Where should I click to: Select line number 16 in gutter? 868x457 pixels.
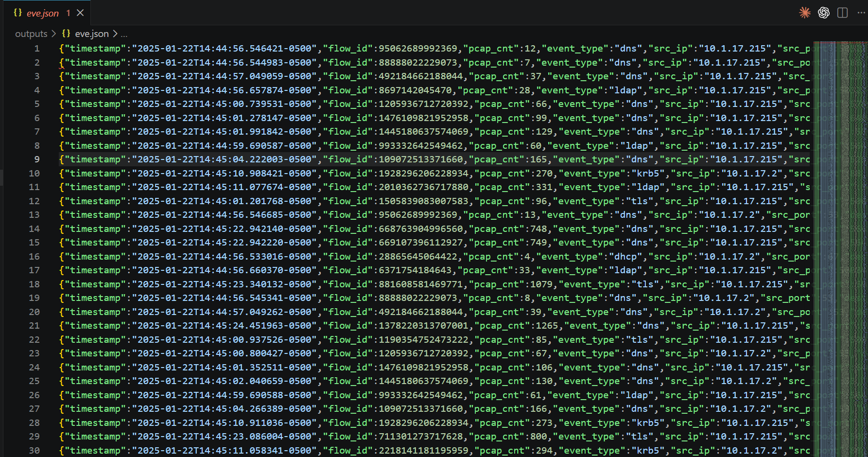(x=34, y=256)
